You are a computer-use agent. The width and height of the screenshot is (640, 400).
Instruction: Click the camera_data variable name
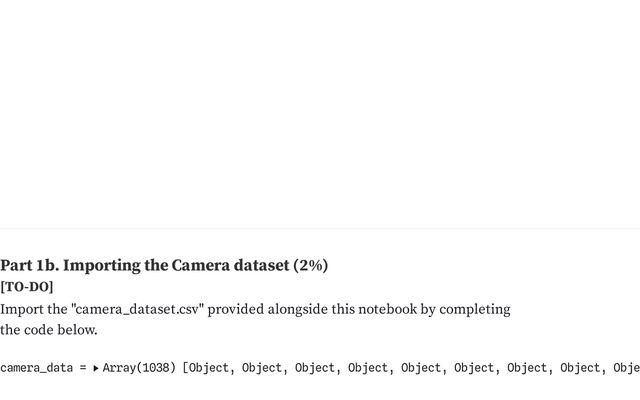coord(37,368)
